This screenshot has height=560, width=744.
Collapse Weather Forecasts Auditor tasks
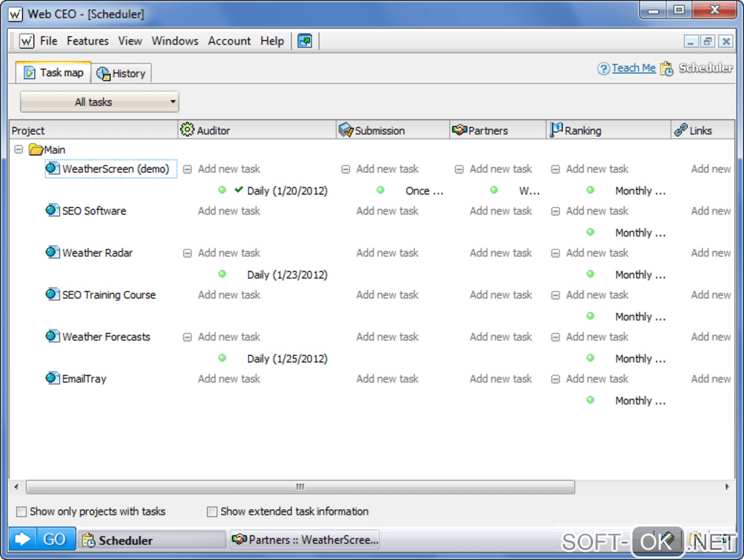pyautogui.click(x=187, y=337)
